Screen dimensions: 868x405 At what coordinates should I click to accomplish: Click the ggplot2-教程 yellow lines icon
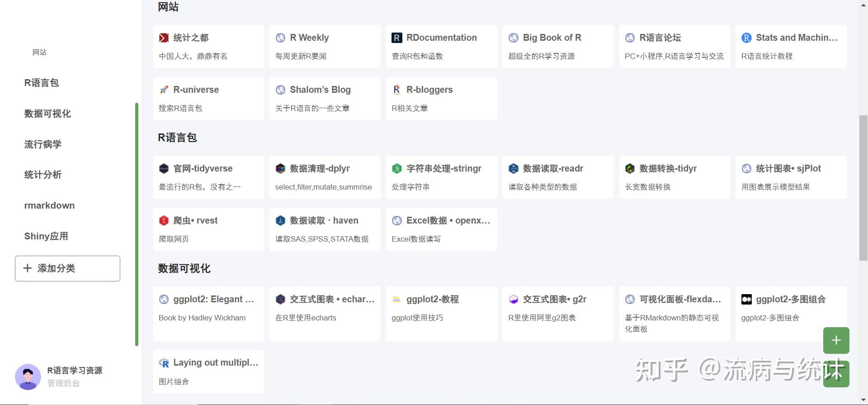click(396, 300)
